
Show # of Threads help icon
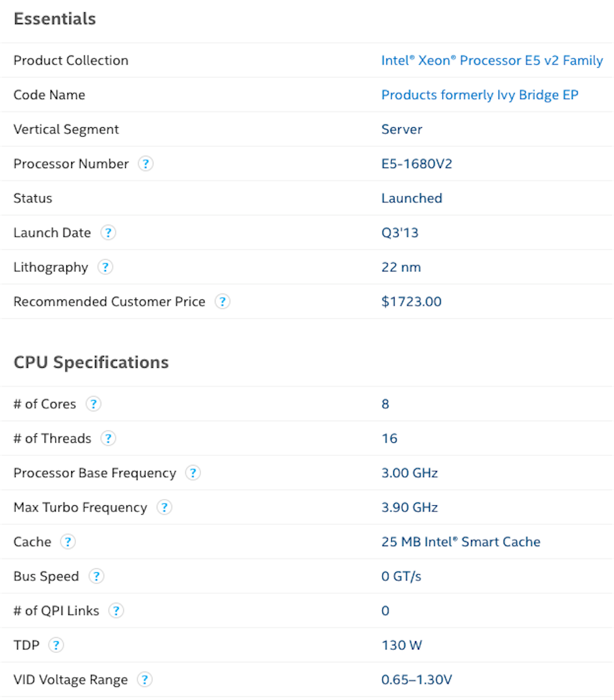(108, 438)
